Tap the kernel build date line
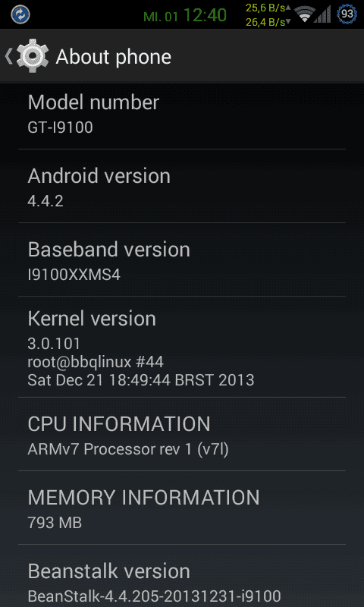Image resolution: width=364 pixels, height=607 pixels. (x=141, y=380)
